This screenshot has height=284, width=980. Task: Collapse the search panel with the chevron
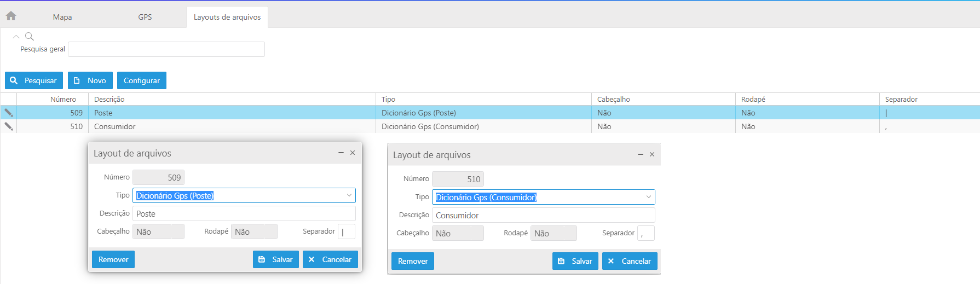coord(16,37)
